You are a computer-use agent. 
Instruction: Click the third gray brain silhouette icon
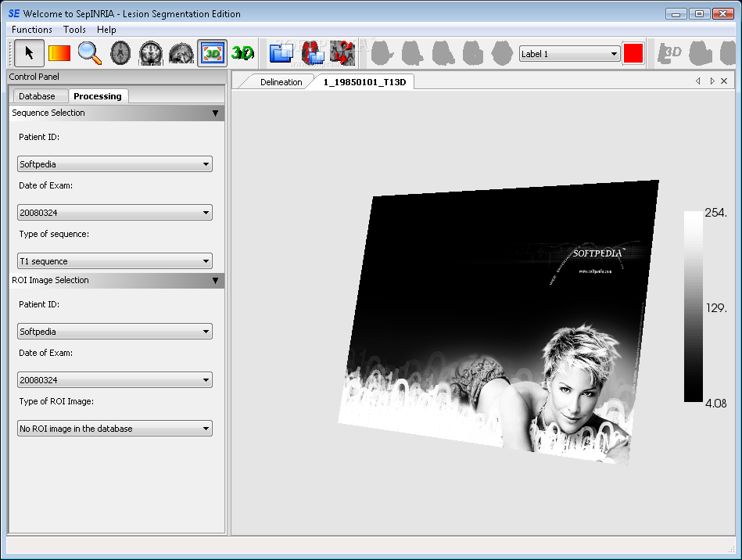pyautogui.click(x=443, y=53)
